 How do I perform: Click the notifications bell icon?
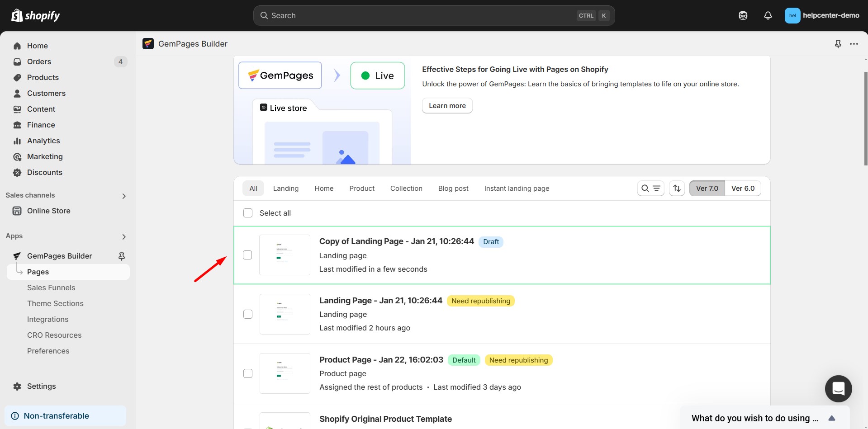(x=768, y=15)
